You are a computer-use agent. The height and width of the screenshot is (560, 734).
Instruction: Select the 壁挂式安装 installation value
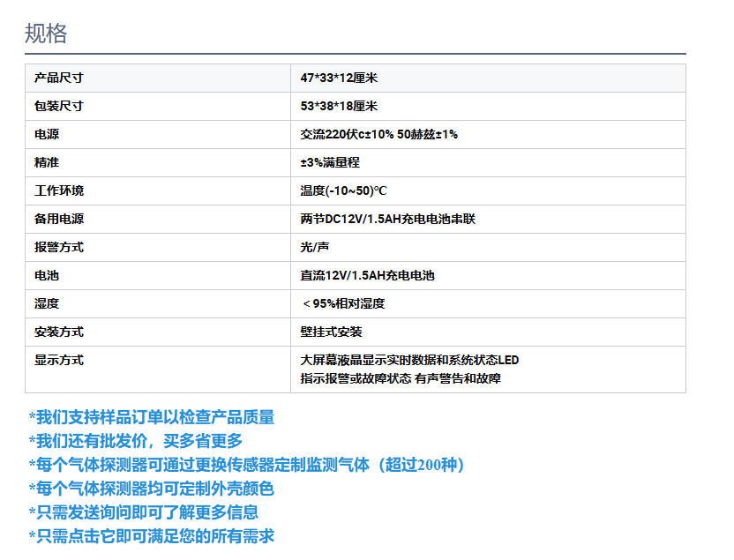pyautogui.click(x=331, y=332)
